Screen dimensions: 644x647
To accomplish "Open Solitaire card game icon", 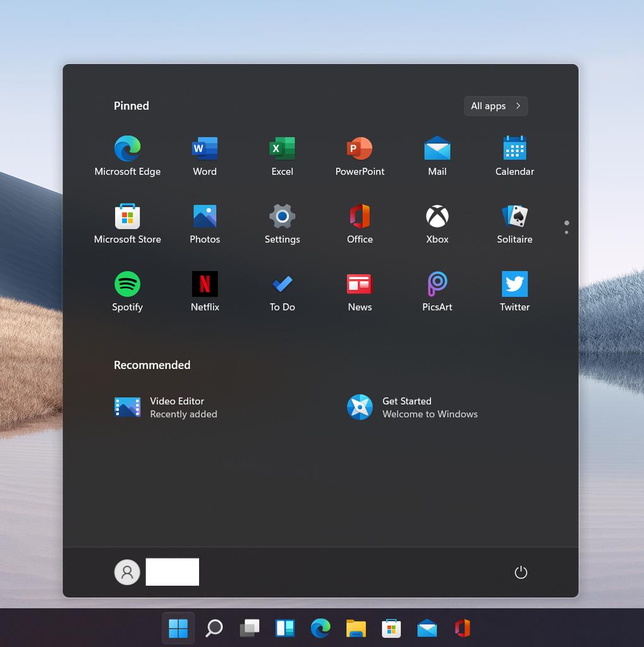I will point(514,217).
